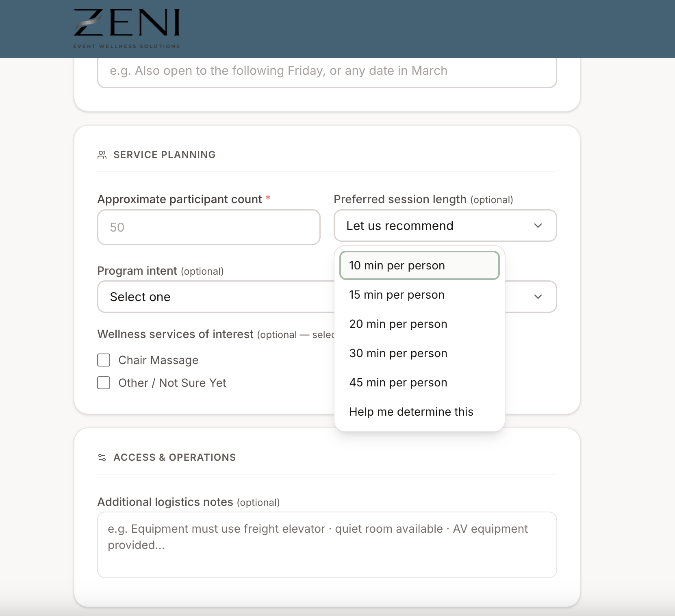The height and width of the screenshot is (616, 675).
Task: Click the Additional logistics notes textarea
Action: pos(327,545)
